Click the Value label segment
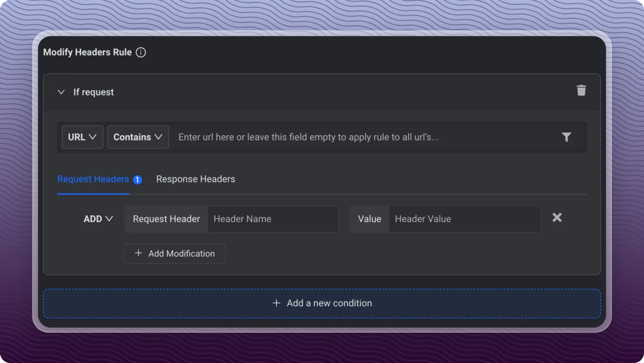The height and width of the screenshot is (363, 644). point(369,219)
